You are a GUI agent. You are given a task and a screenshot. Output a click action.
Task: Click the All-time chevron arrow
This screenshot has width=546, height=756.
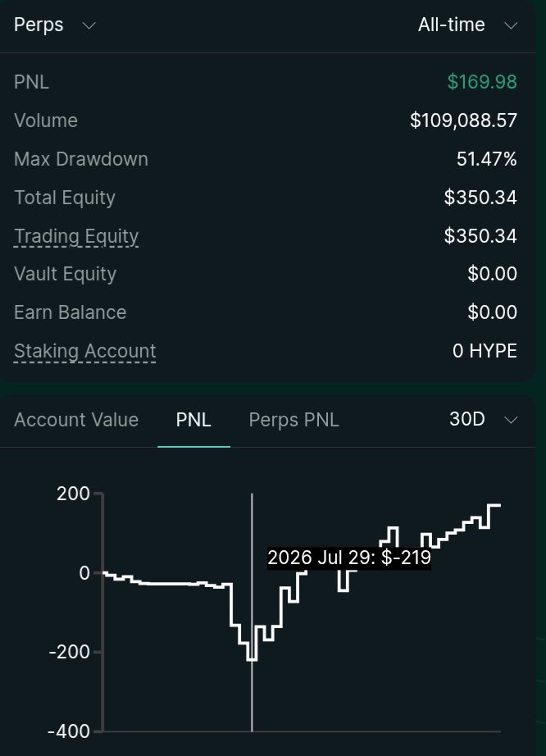[511, 25]
